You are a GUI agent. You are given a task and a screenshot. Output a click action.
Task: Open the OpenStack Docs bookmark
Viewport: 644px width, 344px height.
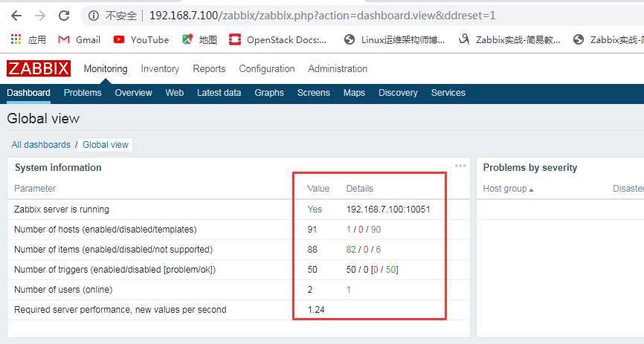point(277,39)
